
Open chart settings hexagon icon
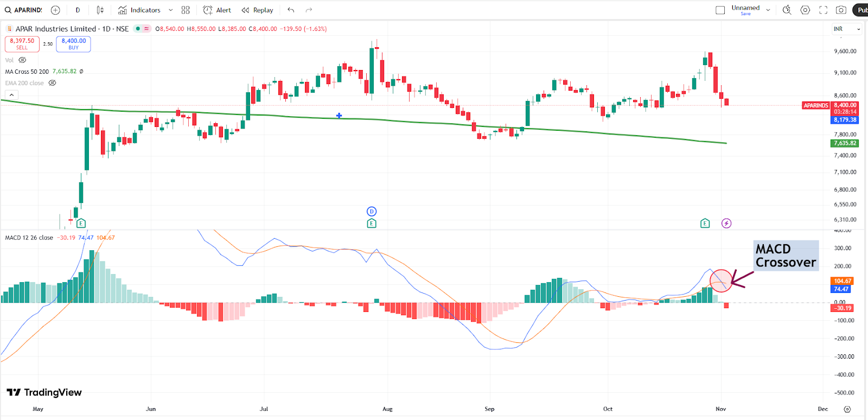coord(805,10)
